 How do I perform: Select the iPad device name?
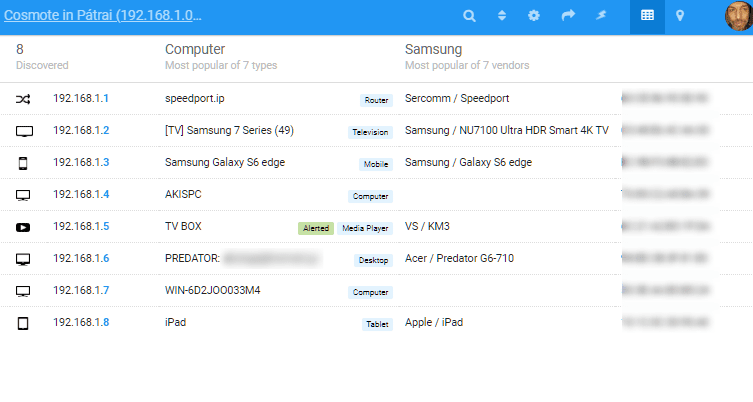(x=175, y=322)
